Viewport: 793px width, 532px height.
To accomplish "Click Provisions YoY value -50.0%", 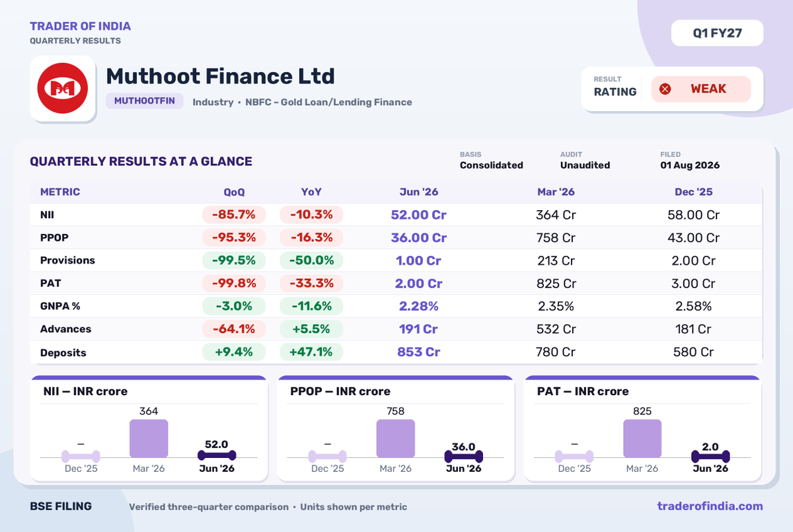I will (x=311, y=260).
